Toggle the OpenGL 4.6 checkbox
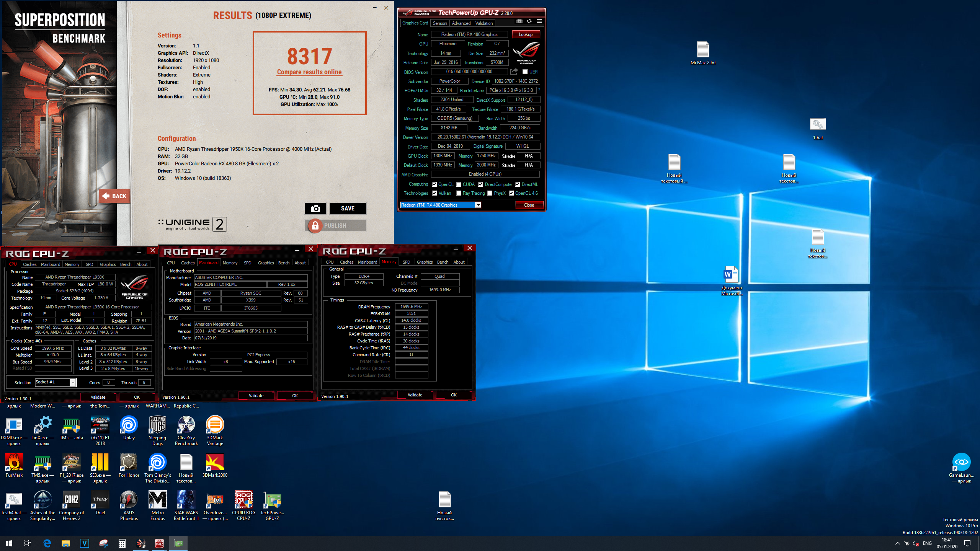 click(x=511, y=193)
